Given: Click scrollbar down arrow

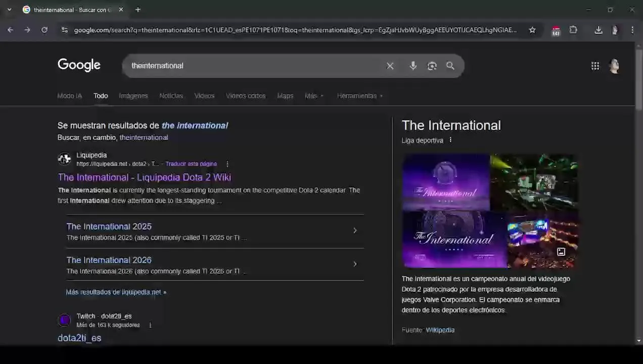Looking at the screenshot, I should point(639,341).
